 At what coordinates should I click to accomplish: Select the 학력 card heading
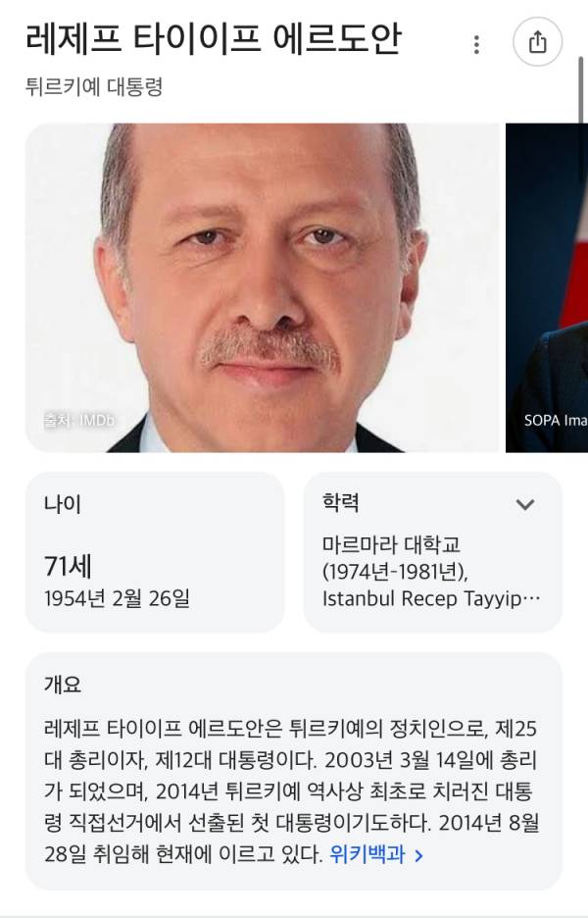pos(340,502)
